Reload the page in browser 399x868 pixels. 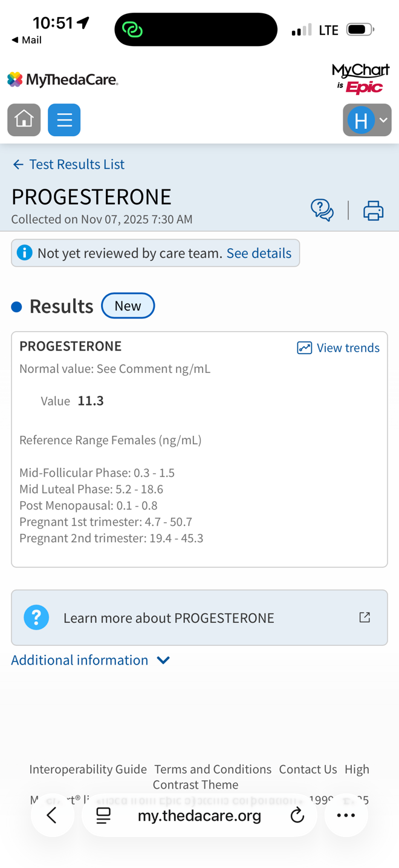(x=297, y=815)
